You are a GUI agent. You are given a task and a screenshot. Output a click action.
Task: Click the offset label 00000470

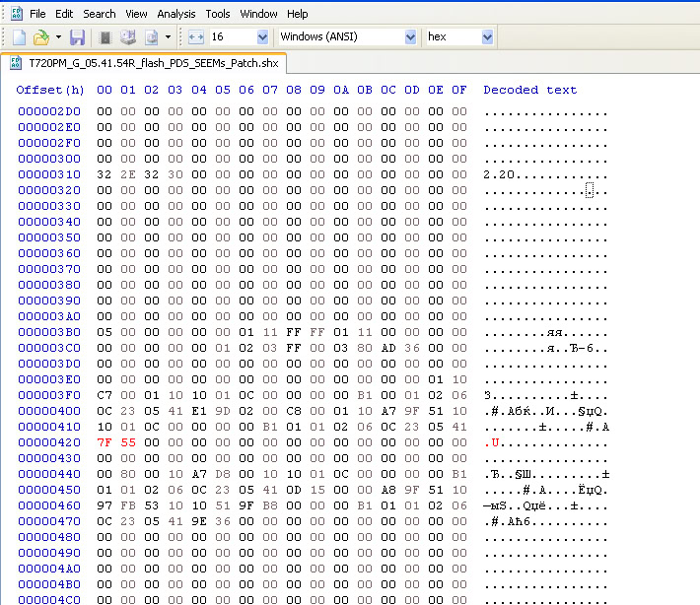tap(49, 521)
